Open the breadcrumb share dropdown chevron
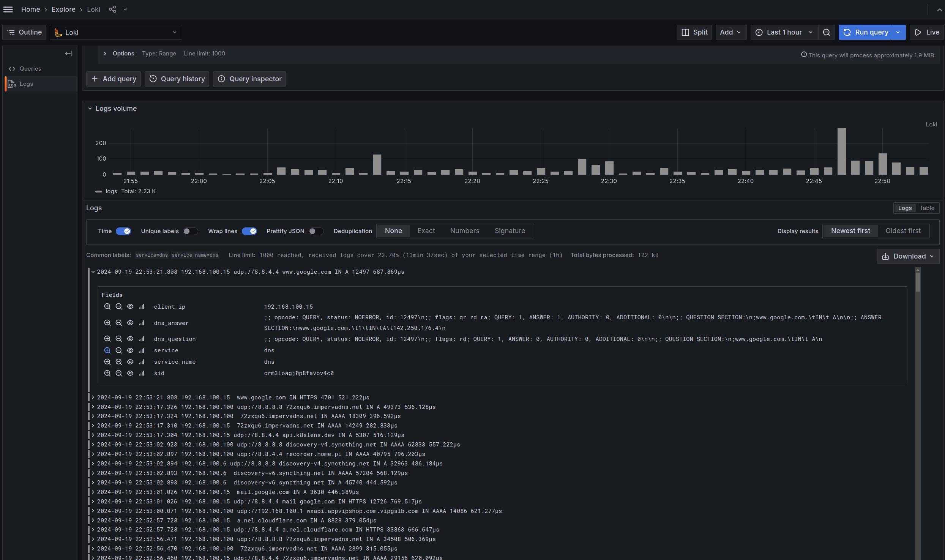 click(125, 9)
